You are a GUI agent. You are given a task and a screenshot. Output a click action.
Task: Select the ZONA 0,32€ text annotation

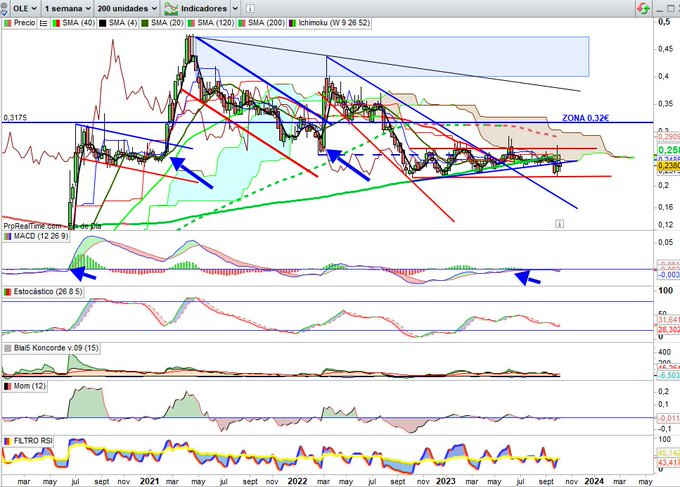click(585, 118)
